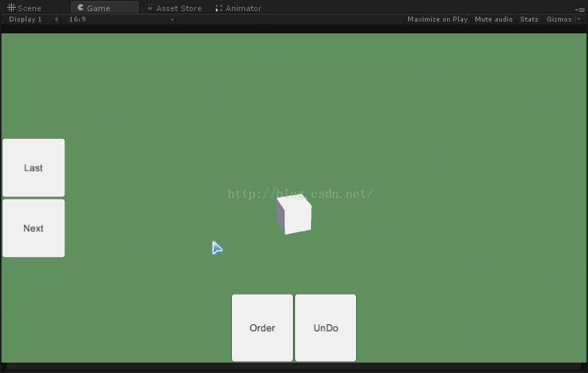The height and width of the screenshot is (373, 588).
Task: Open the Display 1 dropdown
Action: click(x=33, y=19)
